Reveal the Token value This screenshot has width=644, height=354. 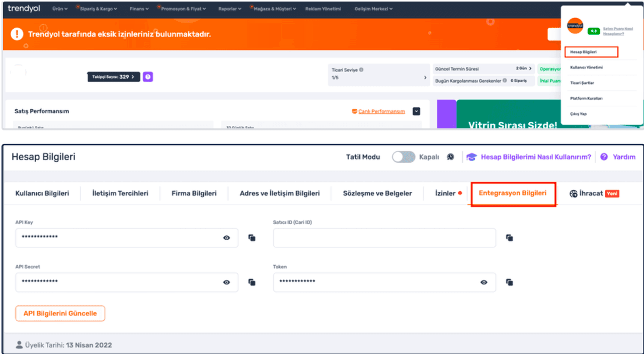[x=484, y=282]
